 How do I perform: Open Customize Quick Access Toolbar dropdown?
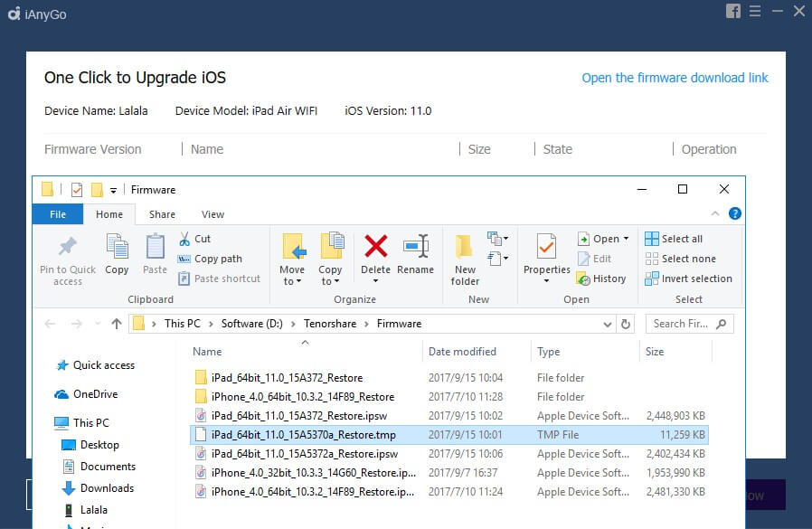pyautogui.click(x=113, y=191)
